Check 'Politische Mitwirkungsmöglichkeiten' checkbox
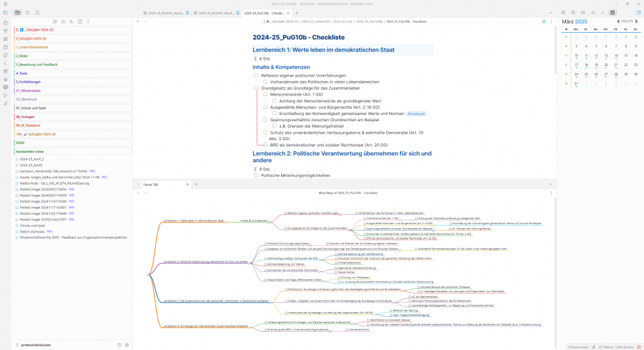Screen dimensions: 644x350 [x=257, y=175]
